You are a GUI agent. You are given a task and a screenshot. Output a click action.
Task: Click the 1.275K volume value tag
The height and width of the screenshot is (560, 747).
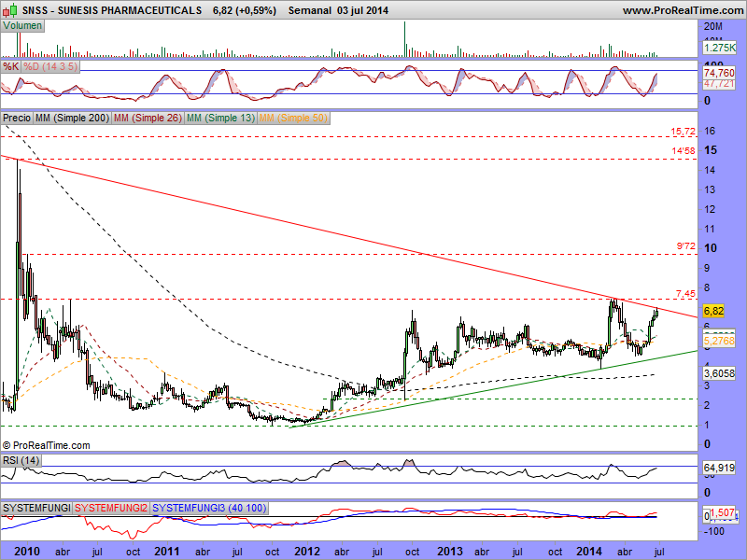[719, 48]
